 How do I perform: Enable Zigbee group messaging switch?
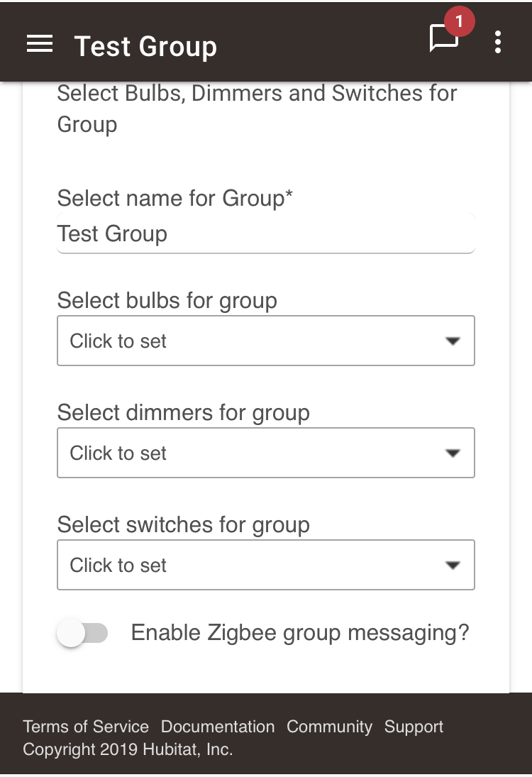(x=82, y=633)
